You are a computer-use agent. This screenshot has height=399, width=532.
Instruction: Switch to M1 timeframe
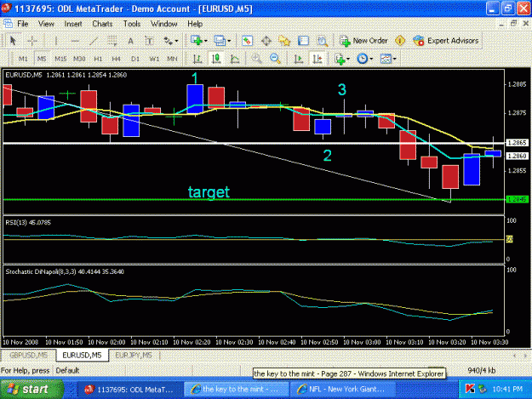23,59
